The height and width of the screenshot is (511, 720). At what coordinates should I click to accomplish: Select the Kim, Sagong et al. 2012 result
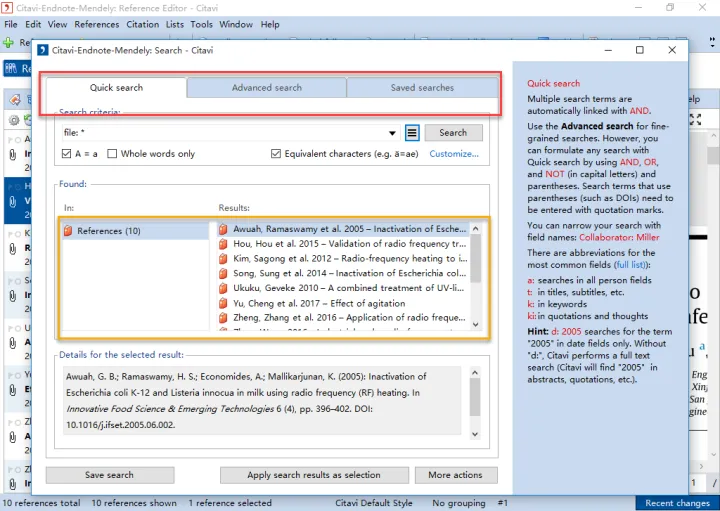343,258
